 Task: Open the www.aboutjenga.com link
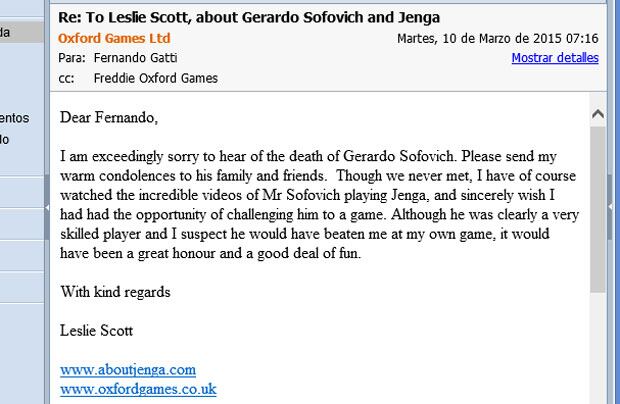(128, 370)
